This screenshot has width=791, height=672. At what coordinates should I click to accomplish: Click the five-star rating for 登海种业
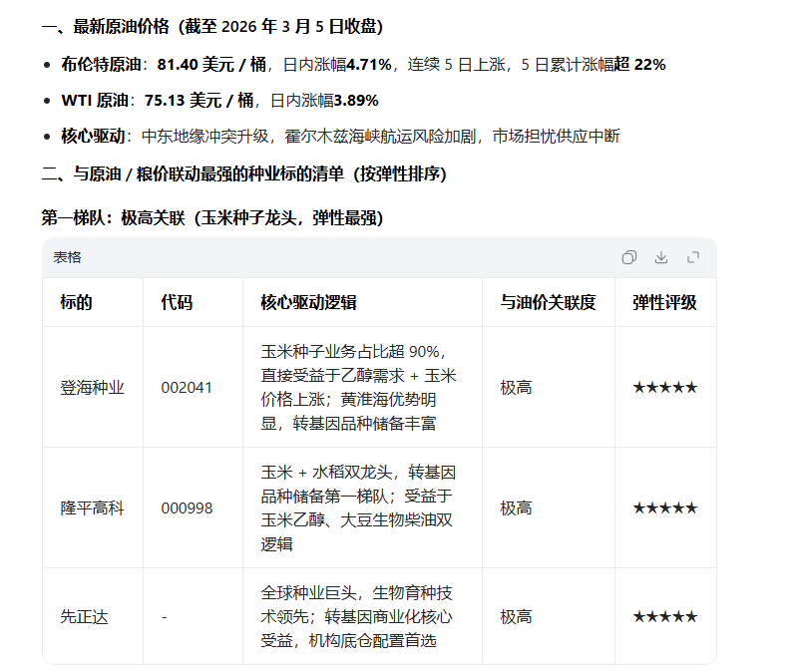click(x=665, y=387)
